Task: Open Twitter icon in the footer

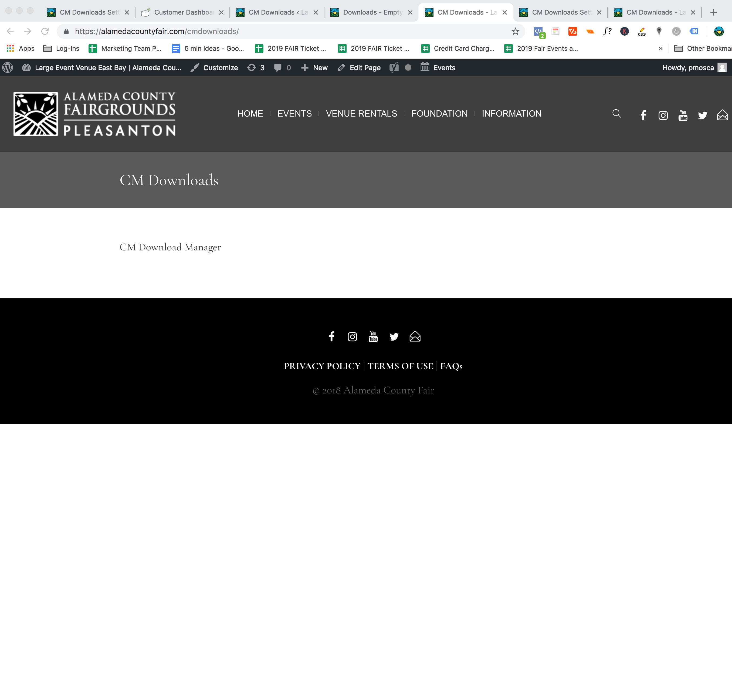Action: (394, 337)
